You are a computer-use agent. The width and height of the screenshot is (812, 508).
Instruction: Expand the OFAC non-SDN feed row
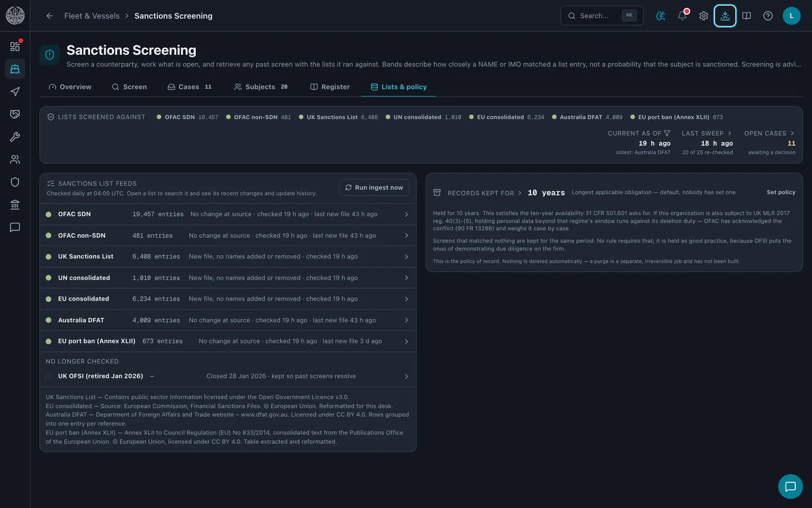(228, 236)
